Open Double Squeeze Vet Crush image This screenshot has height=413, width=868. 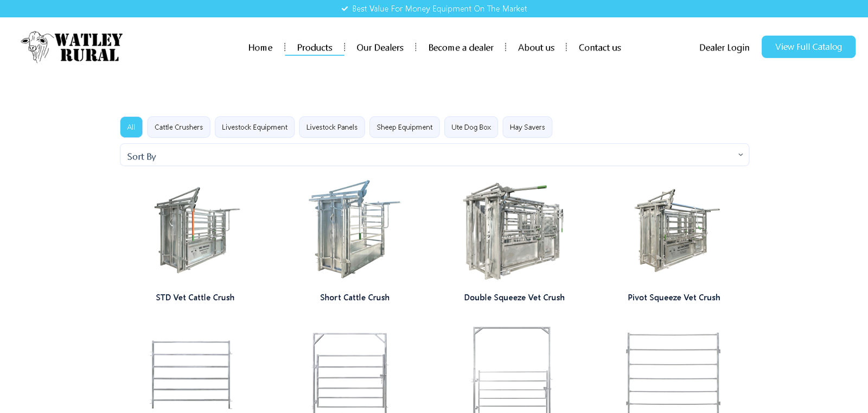514,231
